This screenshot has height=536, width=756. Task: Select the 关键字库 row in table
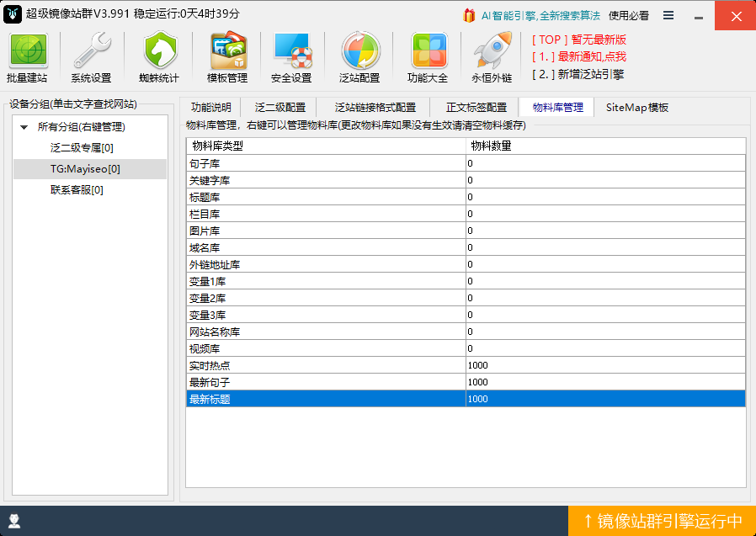pos(466,180)
